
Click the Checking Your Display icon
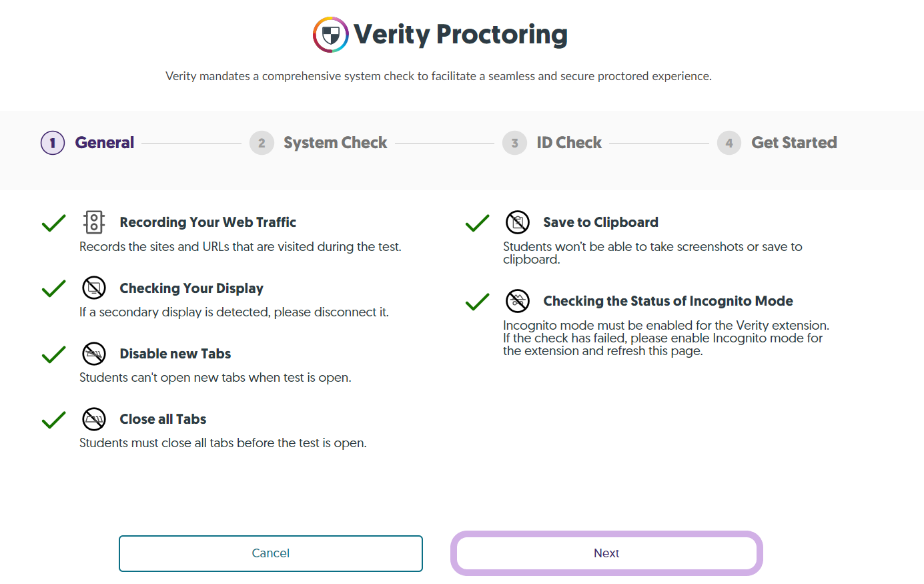[94, 288]
